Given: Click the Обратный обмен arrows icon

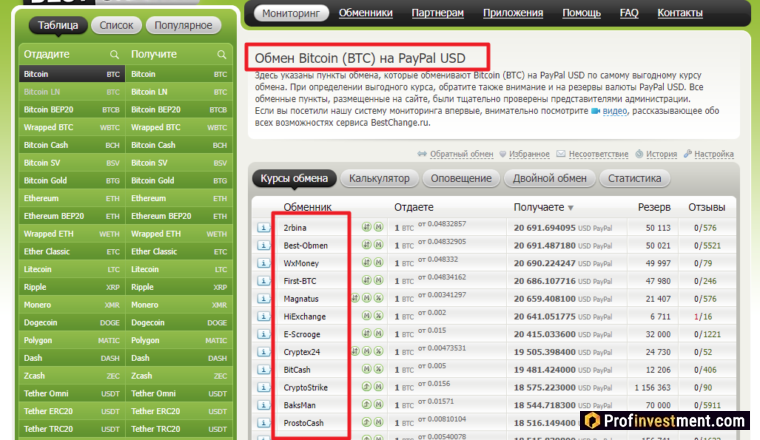Looking at the screenshot, I should click(x=422, y=154).
